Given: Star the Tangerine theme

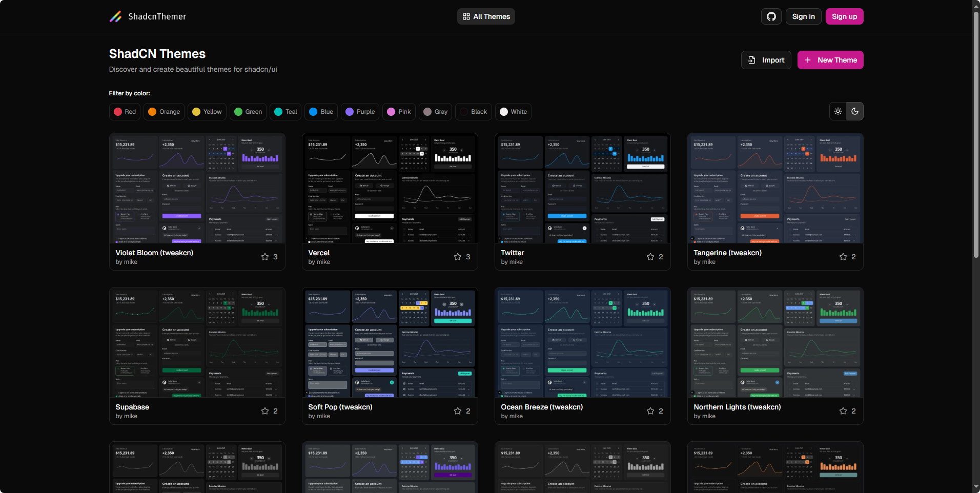Looking at the screenshot, I should pos(843,257).
